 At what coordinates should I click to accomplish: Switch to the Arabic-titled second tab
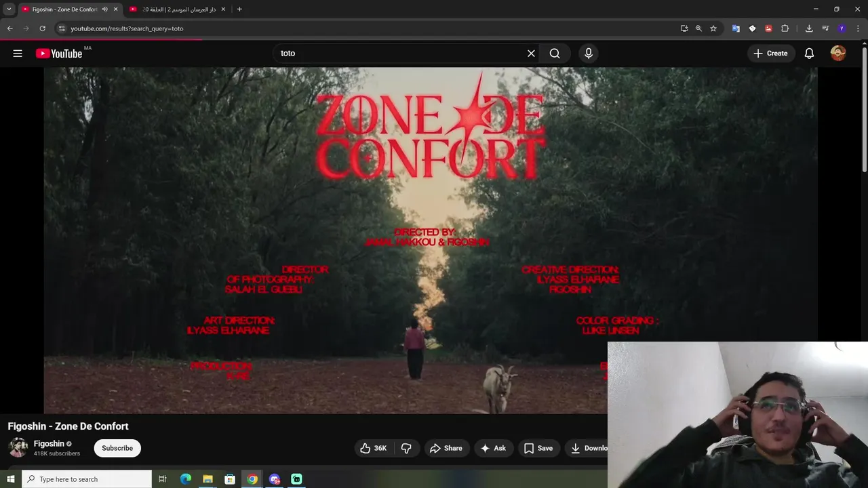(x=178, y=9)
